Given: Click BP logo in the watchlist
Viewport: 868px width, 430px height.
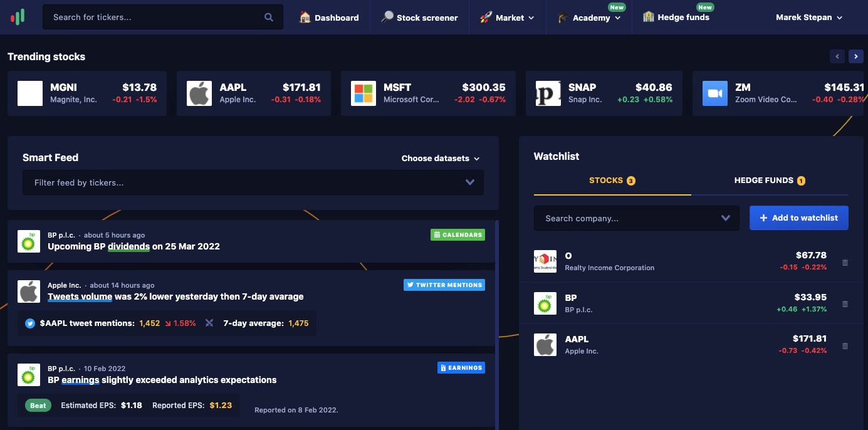Looking at the screenshot, I should coord(545,303).
